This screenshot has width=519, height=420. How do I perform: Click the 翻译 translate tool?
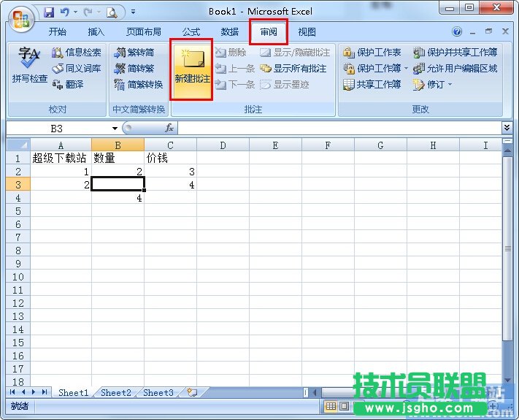(x=68, y=85)
